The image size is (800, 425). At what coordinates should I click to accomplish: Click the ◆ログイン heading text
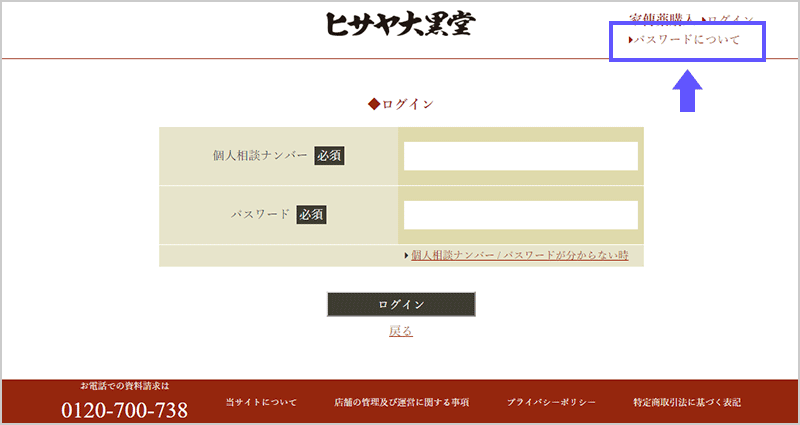tap(401, 104)
